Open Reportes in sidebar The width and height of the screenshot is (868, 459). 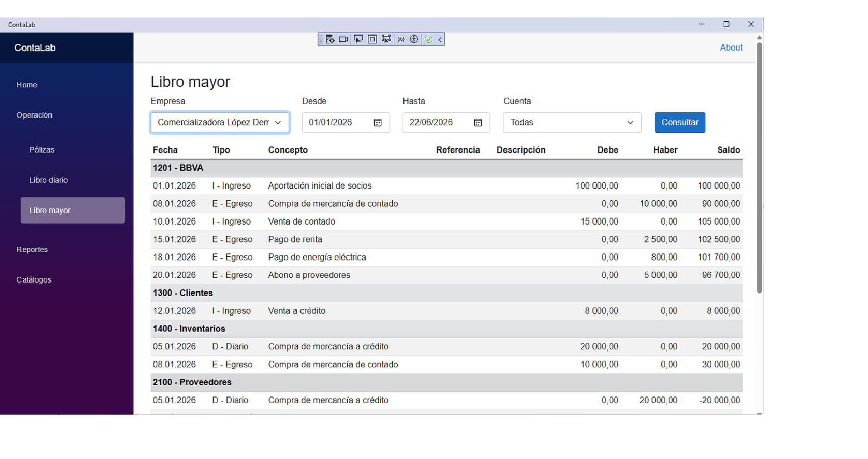[32, 250]
